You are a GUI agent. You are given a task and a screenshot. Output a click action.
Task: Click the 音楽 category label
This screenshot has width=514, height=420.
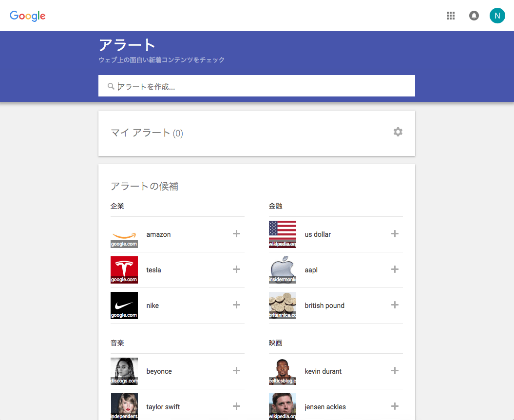(x=117, y=343)
